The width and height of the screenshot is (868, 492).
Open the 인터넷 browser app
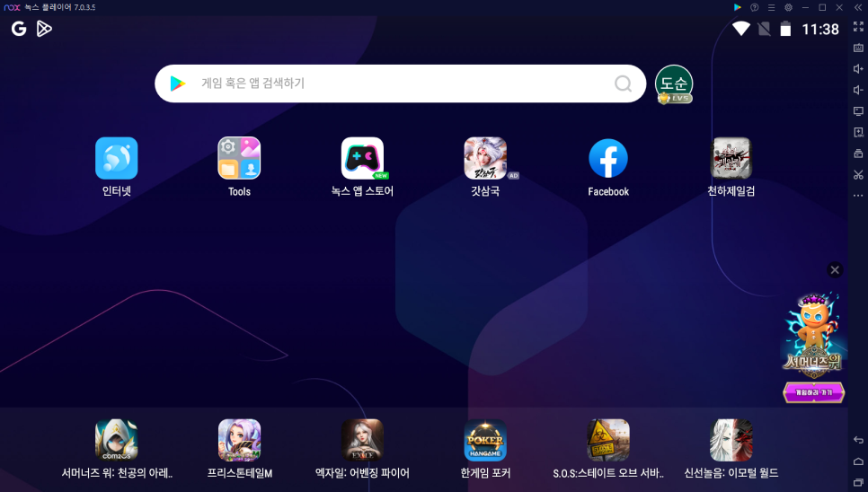point(116,159)
